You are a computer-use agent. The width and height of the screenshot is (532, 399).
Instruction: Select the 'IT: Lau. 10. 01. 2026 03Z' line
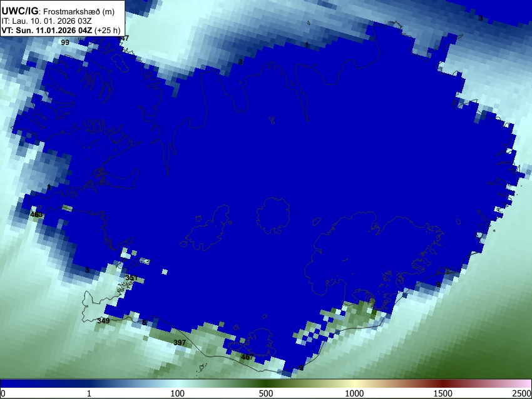46,21
